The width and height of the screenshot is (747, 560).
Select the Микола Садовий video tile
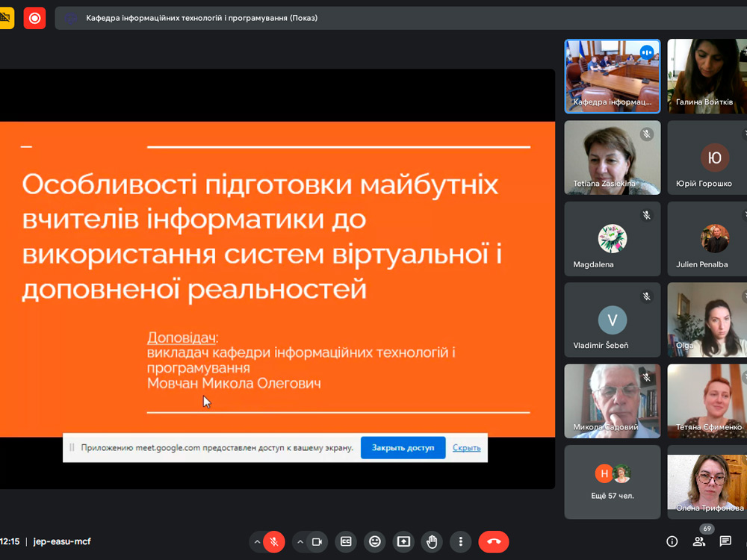613,400
